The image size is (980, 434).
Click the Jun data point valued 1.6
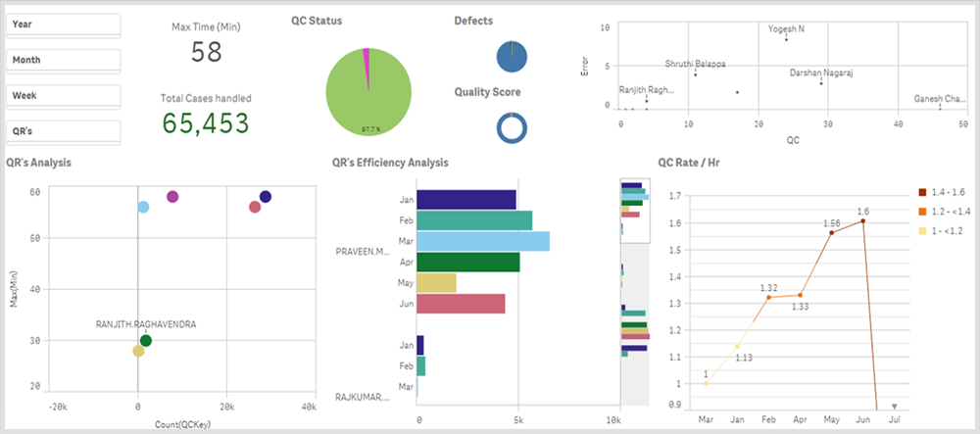(862, 220)
